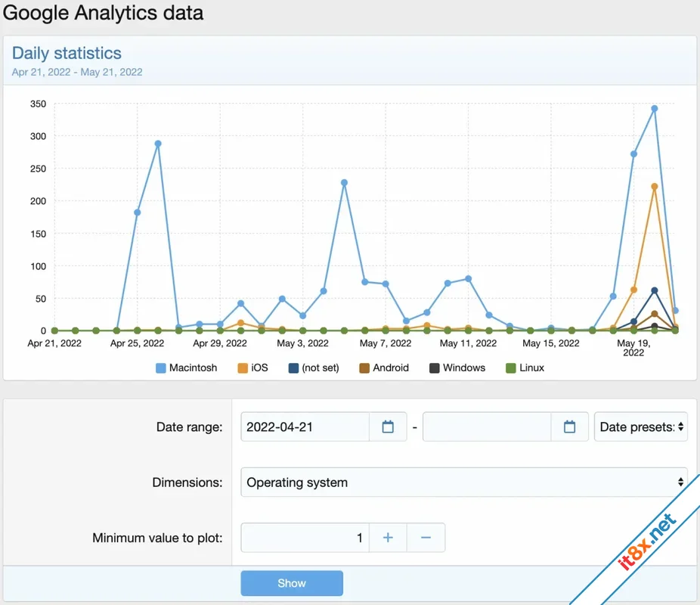Click the 'Dimensions:' label
Screen dimensions: 700x605
(x=187, y=482)
